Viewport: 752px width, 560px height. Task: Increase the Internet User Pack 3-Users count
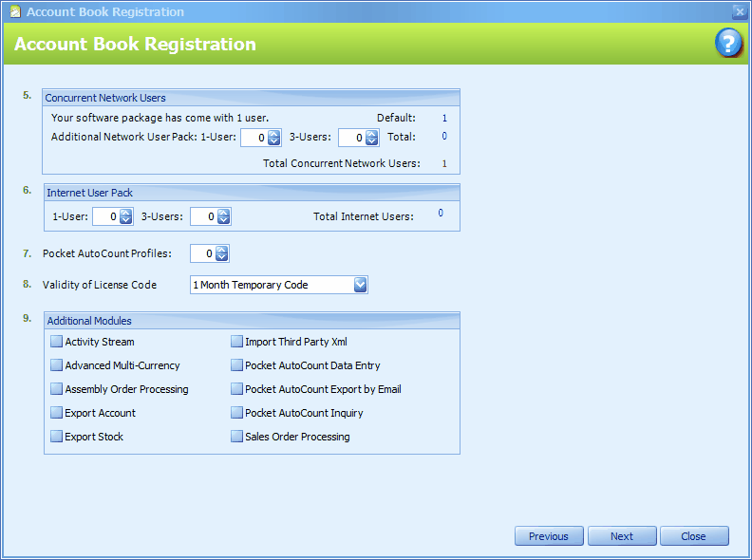(223, 213)
